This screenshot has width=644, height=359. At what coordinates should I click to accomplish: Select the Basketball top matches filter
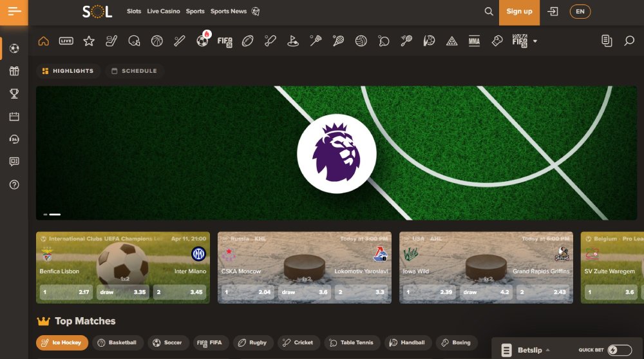tap(118, 342)
